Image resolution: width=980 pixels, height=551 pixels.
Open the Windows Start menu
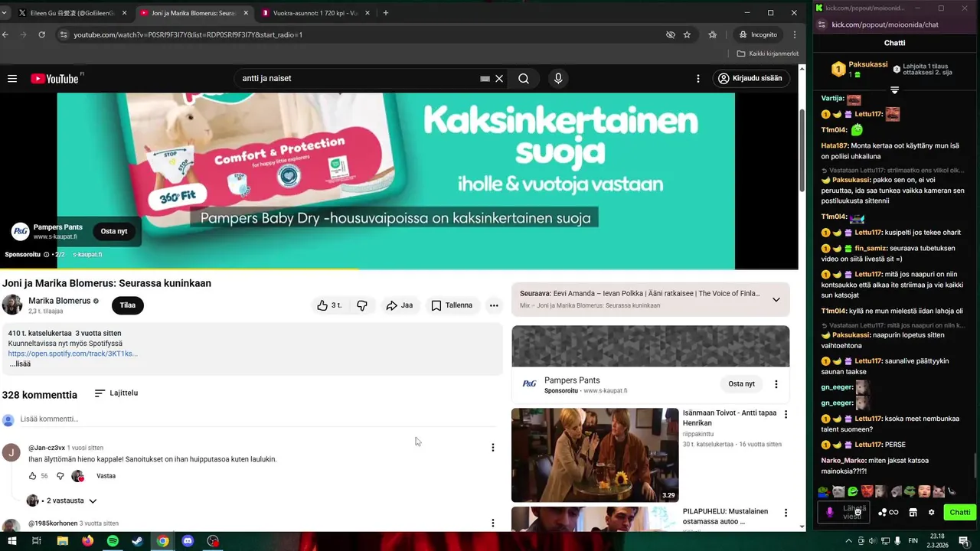click(x=11, y=541)
